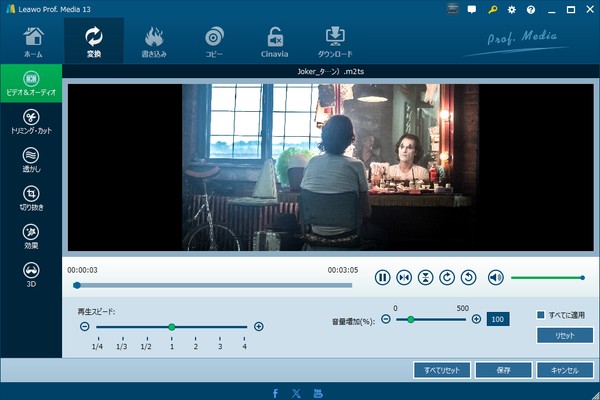Click the volume boost value field 100
This screenshot has width=600, height=400.
[498, 319]
